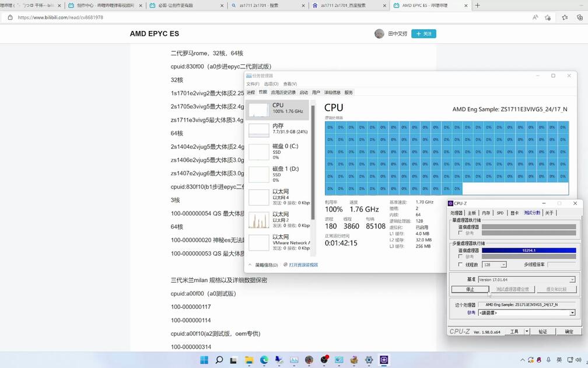The image size is (588, 368).
Task: Click Task Manager sidebar scrollbar
Action: coord(313,161)
